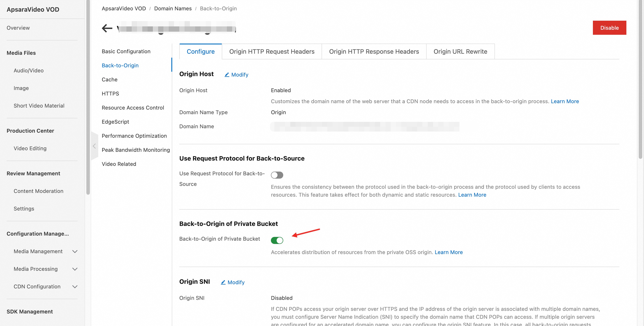Open Resource Access Control section
The height and width of the screenshot is (326, 644).
(x=133, y=108)
